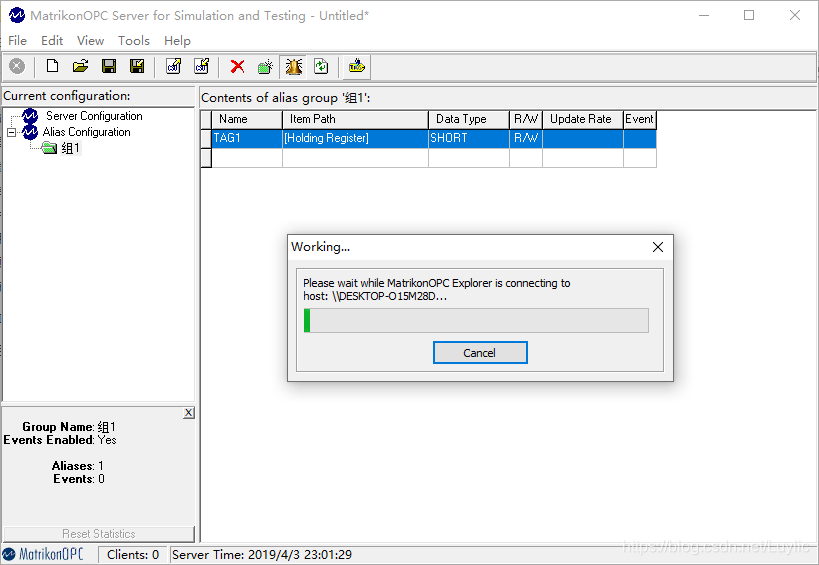Screen dimensions: 819x565
Task: Click the SHORT data type cell
Action: (469, 138)
